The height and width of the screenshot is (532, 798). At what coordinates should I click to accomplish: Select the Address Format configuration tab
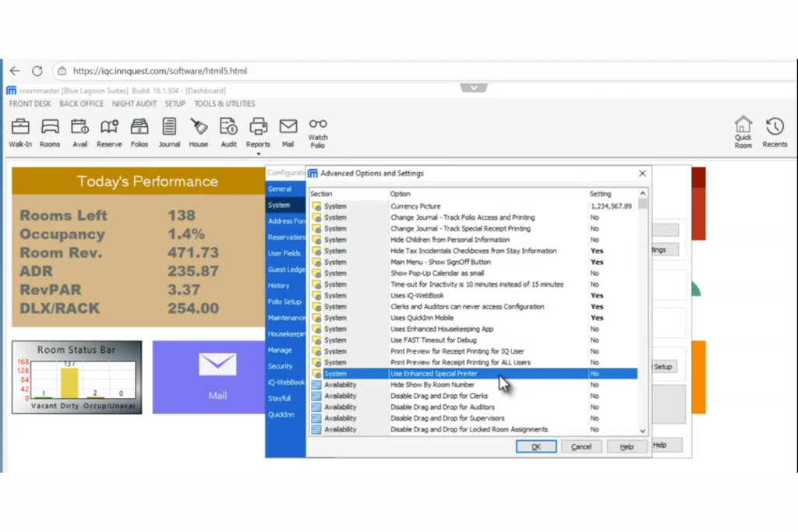[285, 220]
